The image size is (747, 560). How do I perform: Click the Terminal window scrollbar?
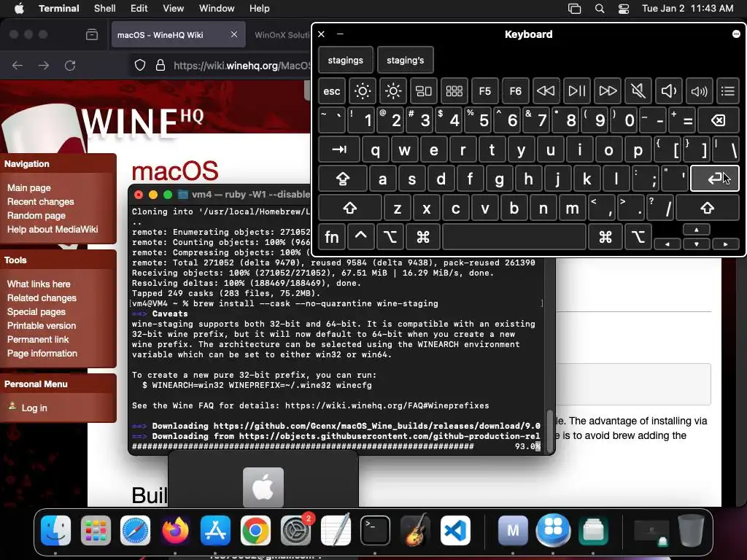click(x=550, y=430)
